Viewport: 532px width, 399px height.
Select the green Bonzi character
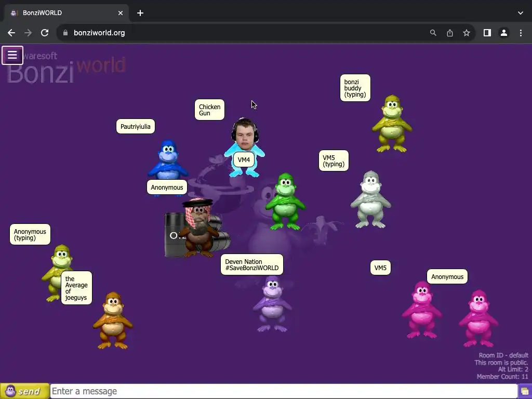285,202
